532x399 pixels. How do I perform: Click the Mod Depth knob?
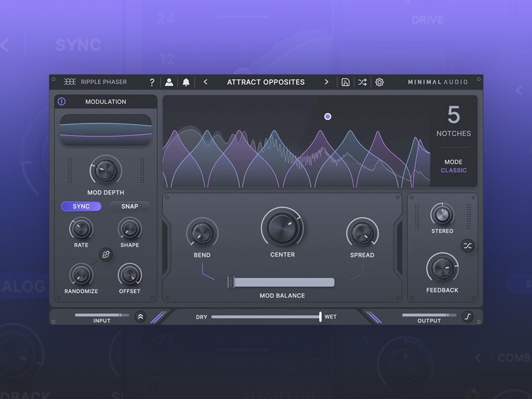coord(105,170)
